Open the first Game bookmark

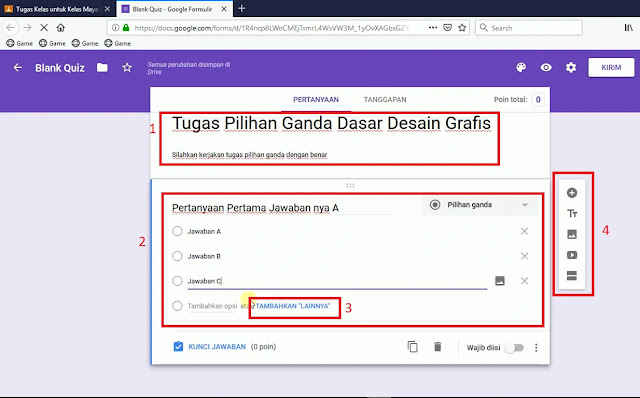pyautogui.click(x=19, y=43)
